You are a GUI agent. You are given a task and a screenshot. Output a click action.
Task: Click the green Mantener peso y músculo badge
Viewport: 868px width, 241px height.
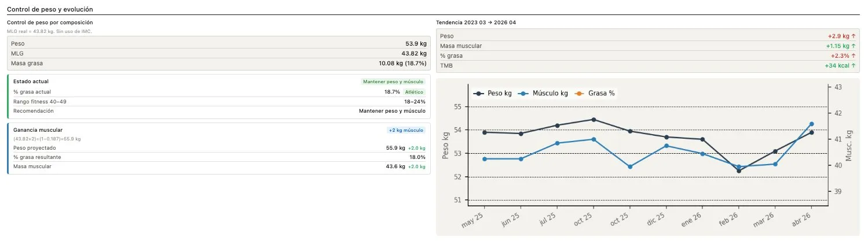393,82
